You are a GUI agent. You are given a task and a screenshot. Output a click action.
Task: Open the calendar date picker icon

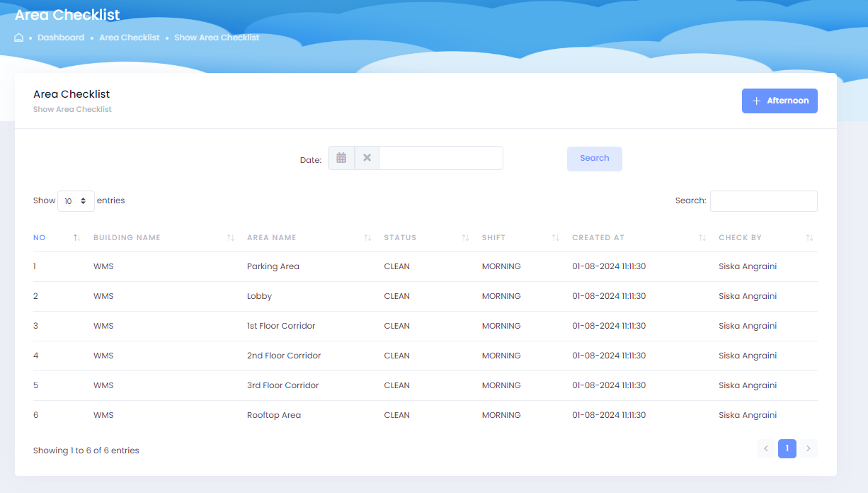(341, 158)
